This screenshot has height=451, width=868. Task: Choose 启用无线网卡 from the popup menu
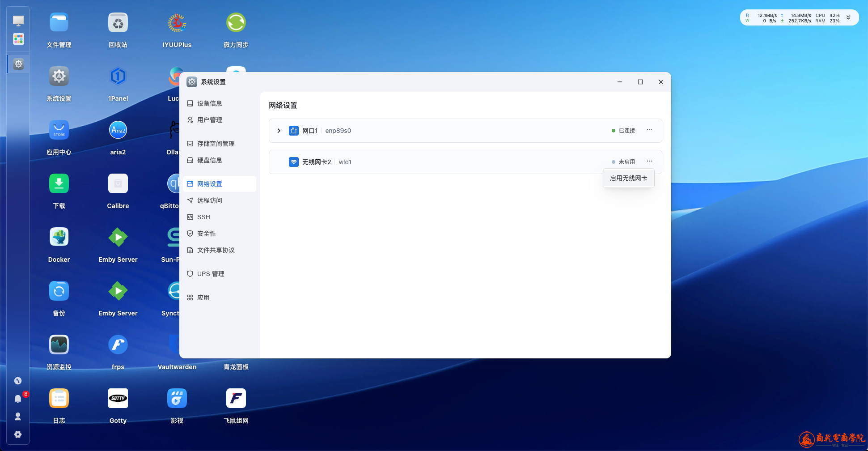(x=629, y=178)
